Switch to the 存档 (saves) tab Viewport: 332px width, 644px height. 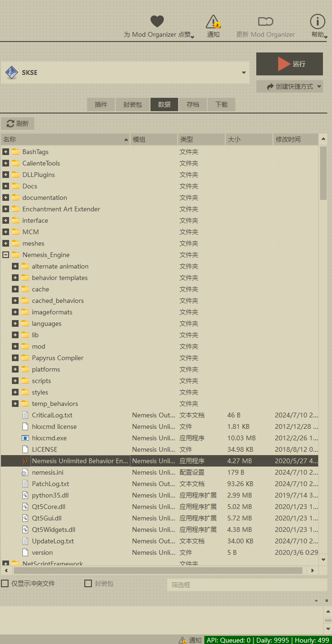tap(193, 104)
